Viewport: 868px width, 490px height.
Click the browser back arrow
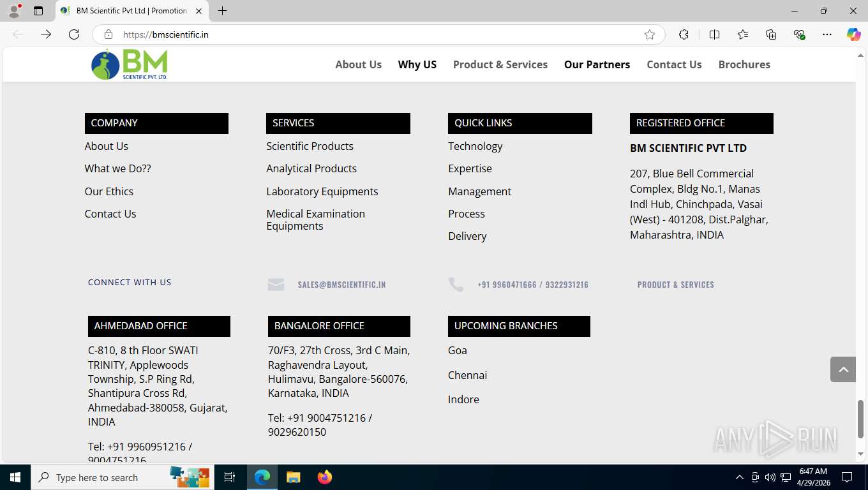18,34
